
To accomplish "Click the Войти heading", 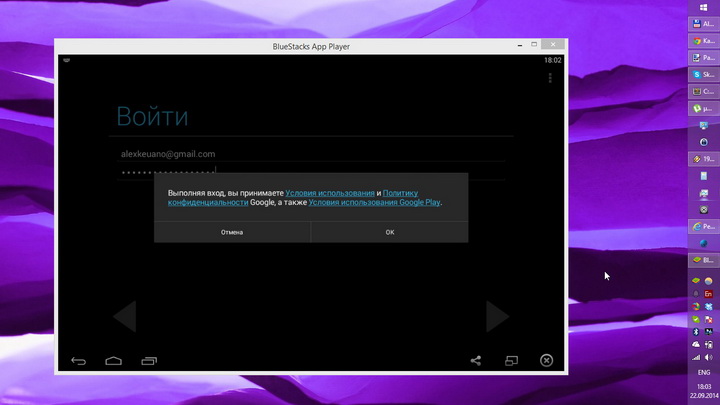I will pyautogui.click(x=152, y=116).
